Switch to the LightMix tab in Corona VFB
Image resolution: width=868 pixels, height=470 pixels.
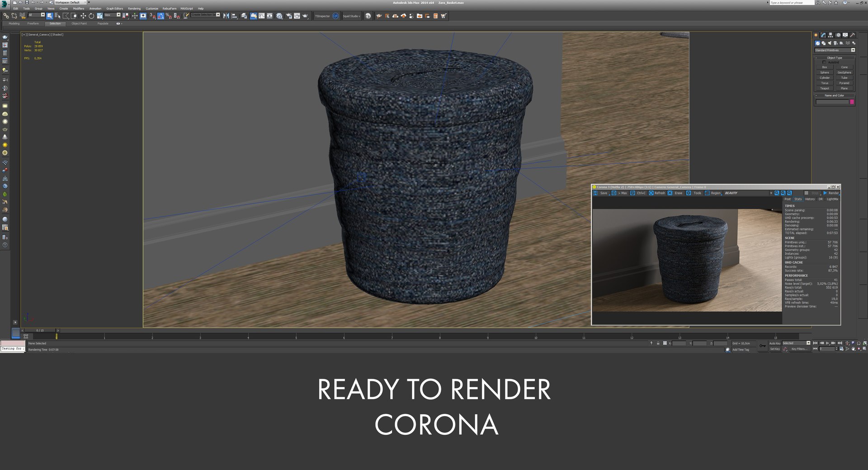coord(832,199)
